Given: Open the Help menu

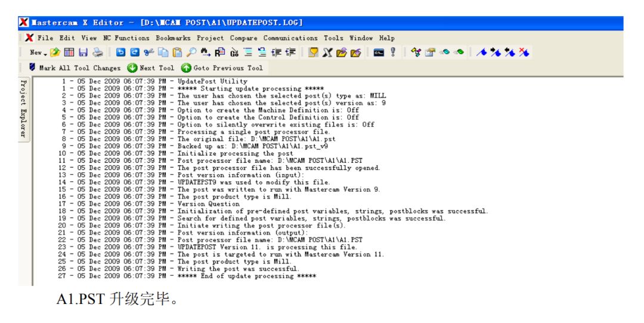Looking at the screenshot, I should click(386, 38).
